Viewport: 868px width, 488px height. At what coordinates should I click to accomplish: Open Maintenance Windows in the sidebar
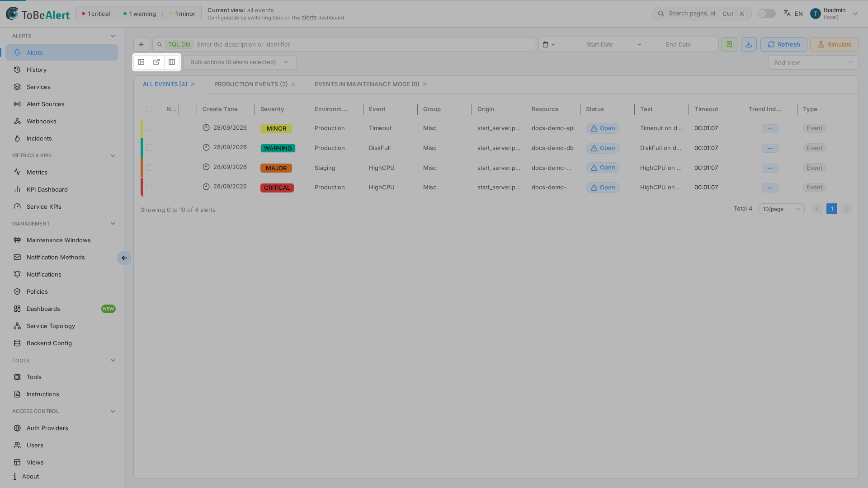62,240
